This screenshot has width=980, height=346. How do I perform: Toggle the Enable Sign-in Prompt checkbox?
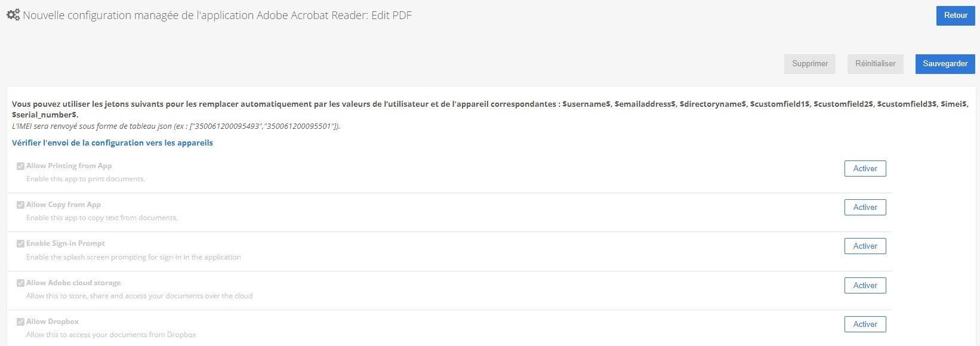(x=20, y=244)
